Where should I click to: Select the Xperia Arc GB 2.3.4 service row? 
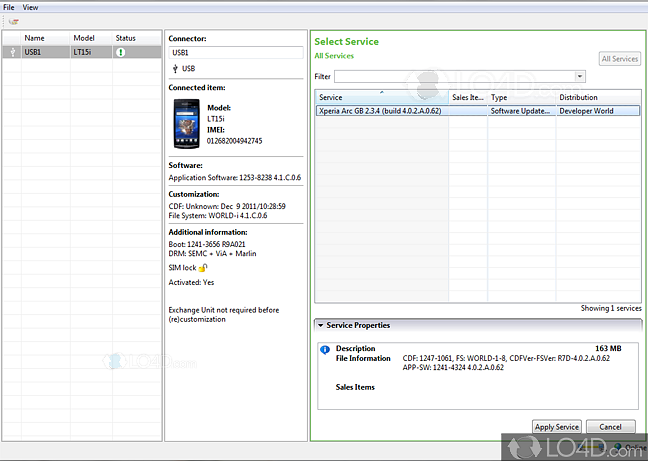tap(380, 111)
